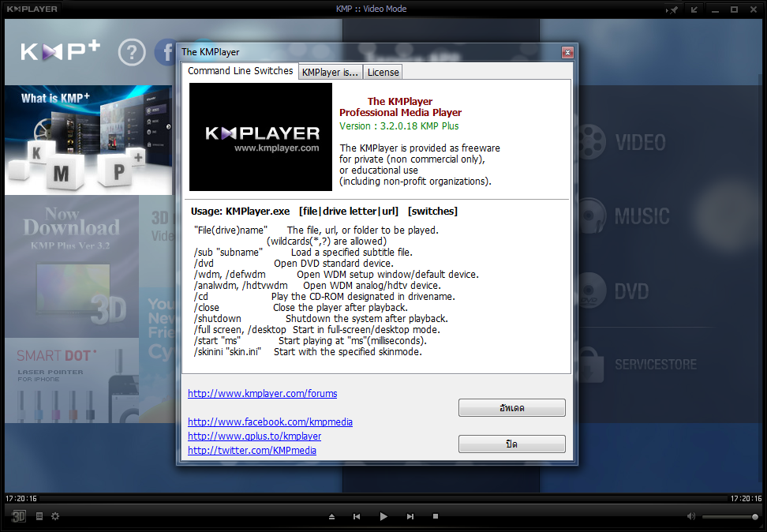Click the KMPlayer logo image in dialog

click(260, 137)
